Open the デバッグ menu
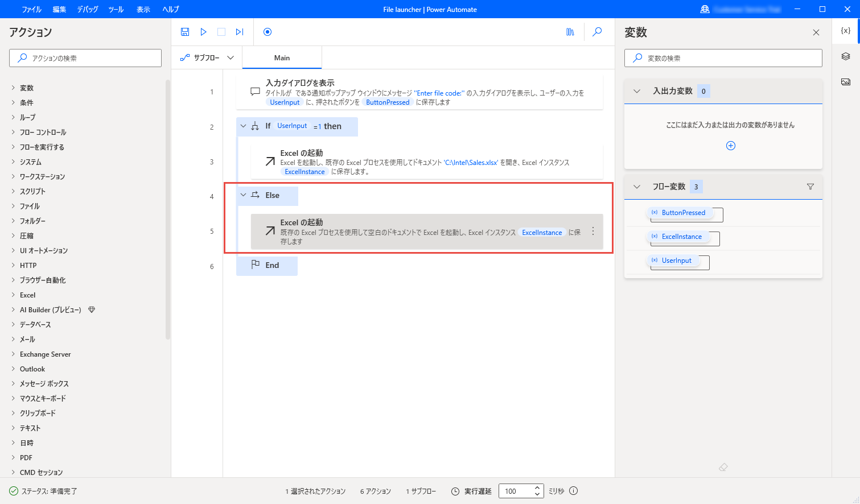The image size is (860, 504). [88, 9]
